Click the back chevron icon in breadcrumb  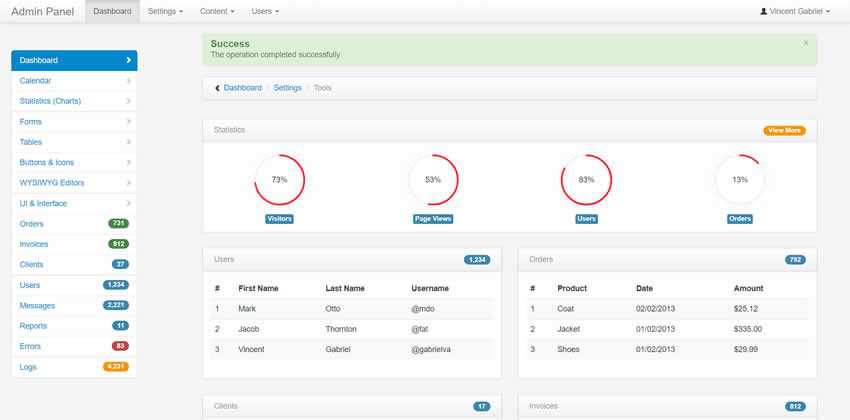coord(217,88)
